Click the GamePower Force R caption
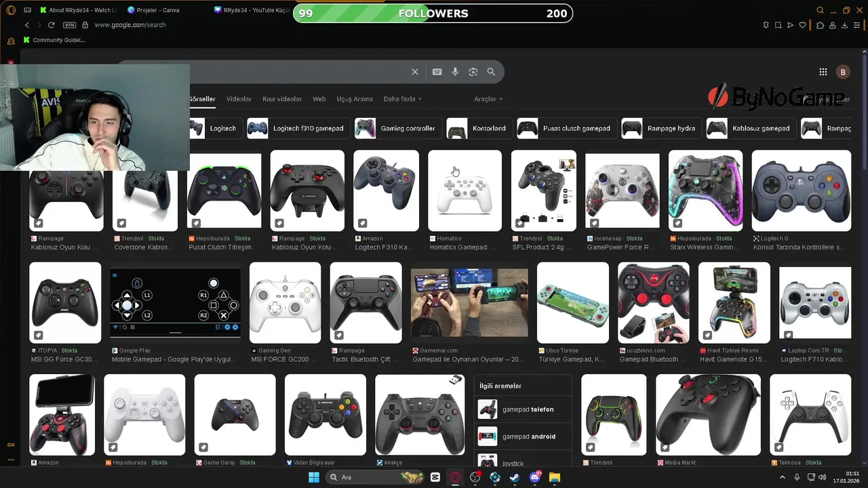The width and height of the screenshot is (868, 488). pyautogui.click(x=620, y=247)
